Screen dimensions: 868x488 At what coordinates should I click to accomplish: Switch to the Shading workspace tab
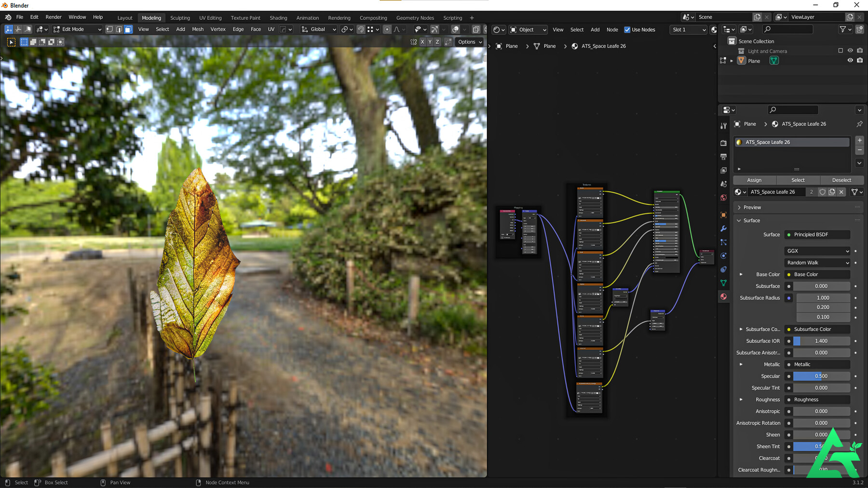pos(278,18)
